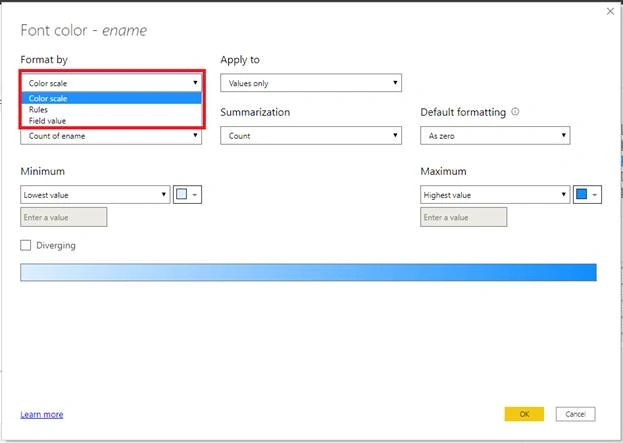Click the blue gradient preview bar
This screenshot has width=623, height=443.
(x=308, y=272)
